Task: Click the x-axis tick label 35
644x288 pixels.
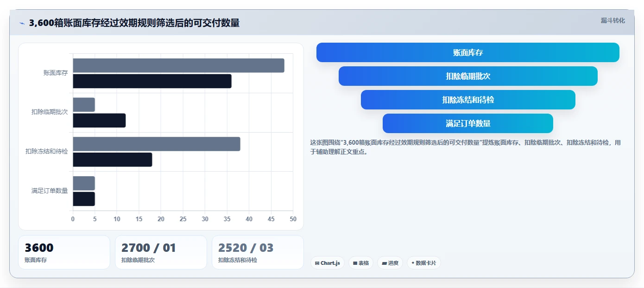Action: point(227,219)
